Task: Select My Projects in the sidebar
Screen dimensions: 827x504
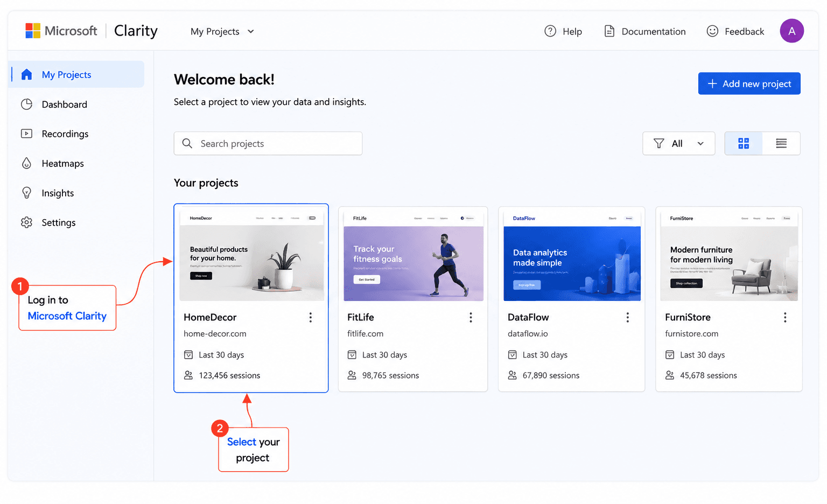Action: 77,74
